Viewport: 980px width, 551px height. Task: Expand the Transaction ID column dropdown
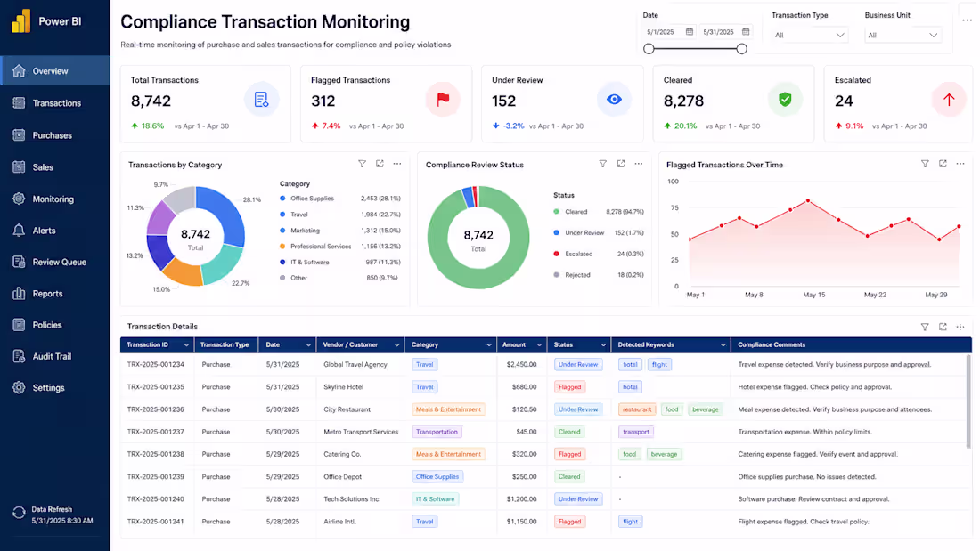coord(186,344)
